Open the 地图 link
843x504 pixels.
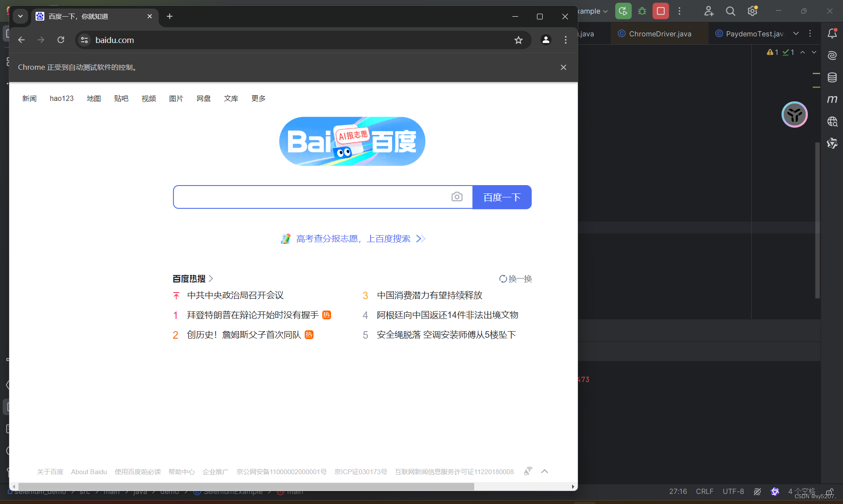94,98
